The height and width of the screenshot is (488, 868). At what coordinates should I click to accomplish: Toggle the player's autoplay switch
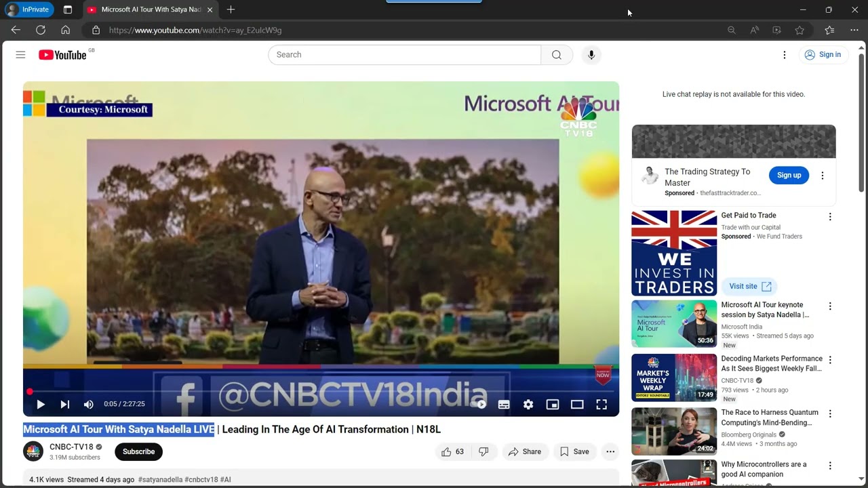tap(479, 405)
